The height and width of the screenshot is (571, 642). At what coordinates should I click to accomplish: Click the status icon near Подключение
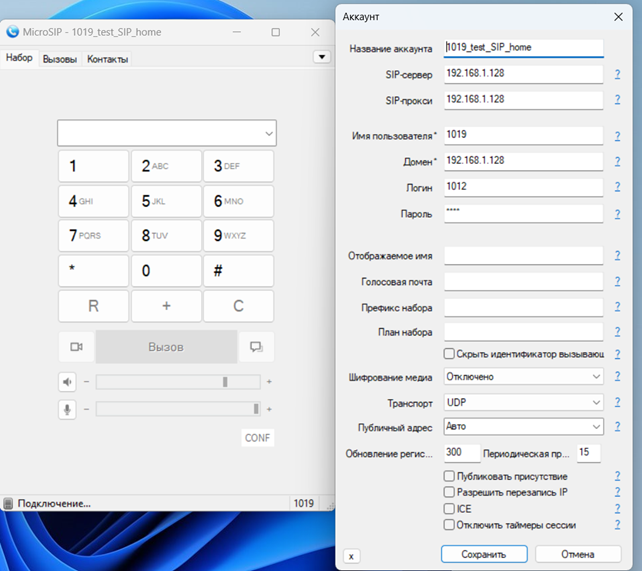click(8, 503)
